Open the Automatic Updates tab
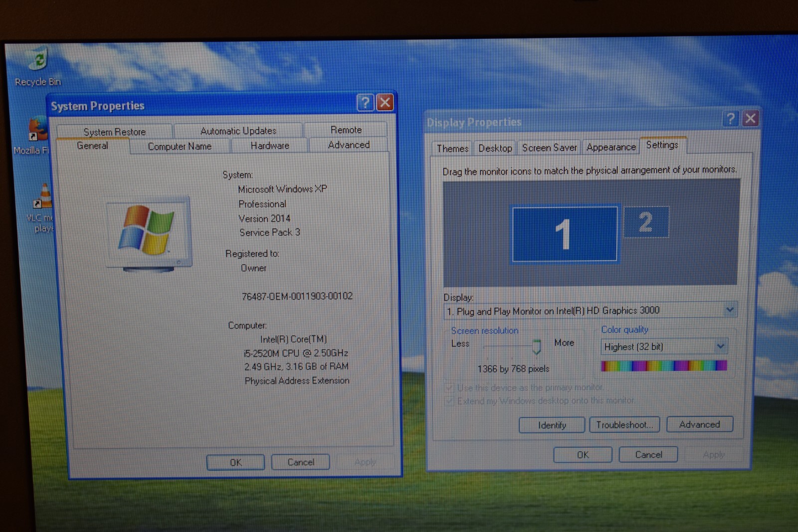798x532 pixels. [x=238, y=131]
